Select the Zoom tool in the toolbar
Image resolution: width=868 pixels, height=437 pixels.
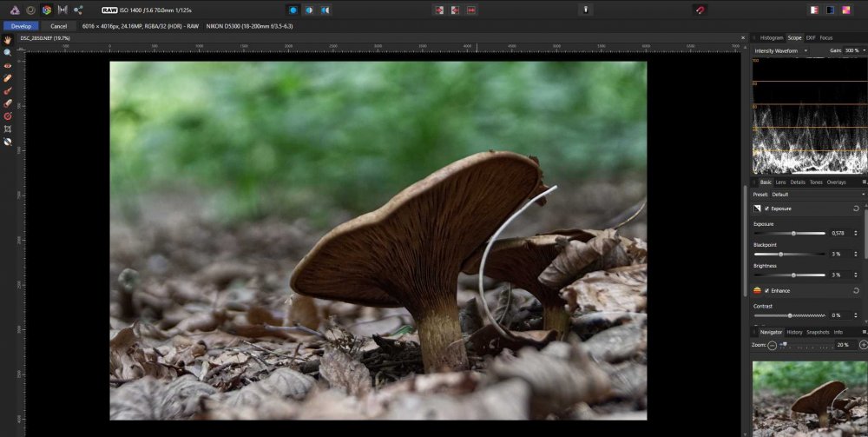(x=8, y=52)
